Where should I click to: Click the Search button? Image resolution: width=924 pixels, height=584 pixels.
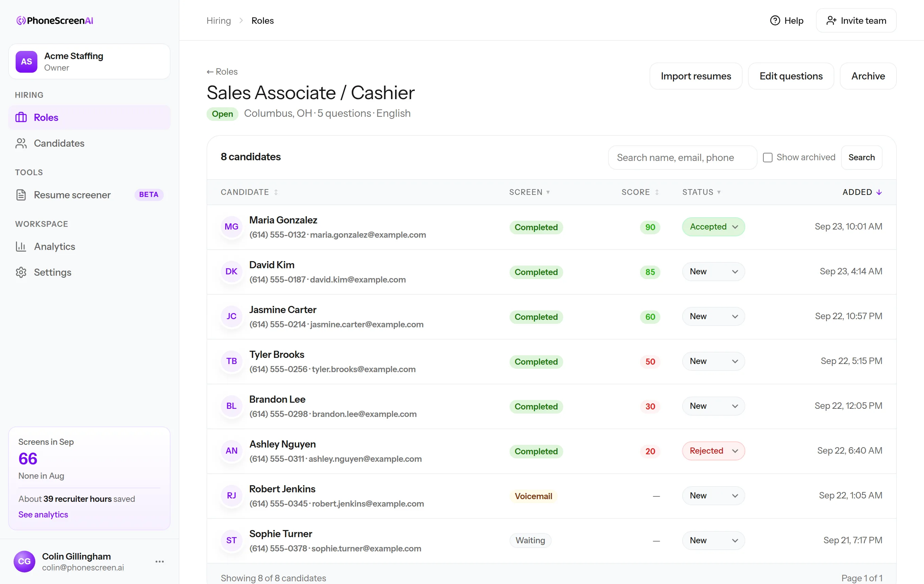(861, 158)
